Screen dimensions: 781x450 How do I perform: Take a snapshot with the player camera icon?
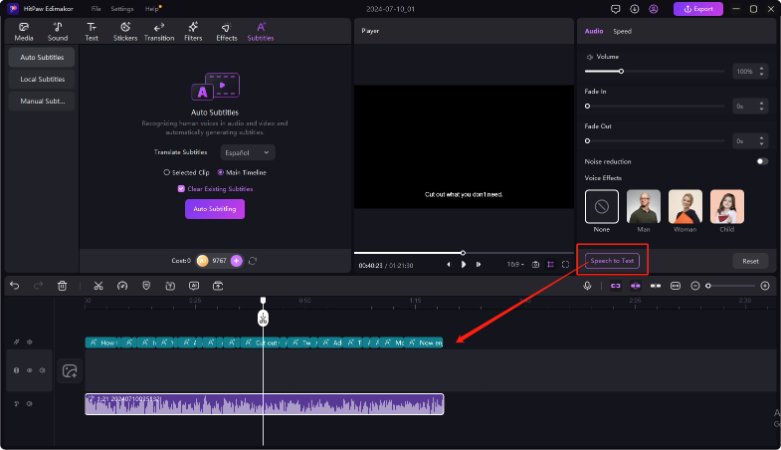536,264
